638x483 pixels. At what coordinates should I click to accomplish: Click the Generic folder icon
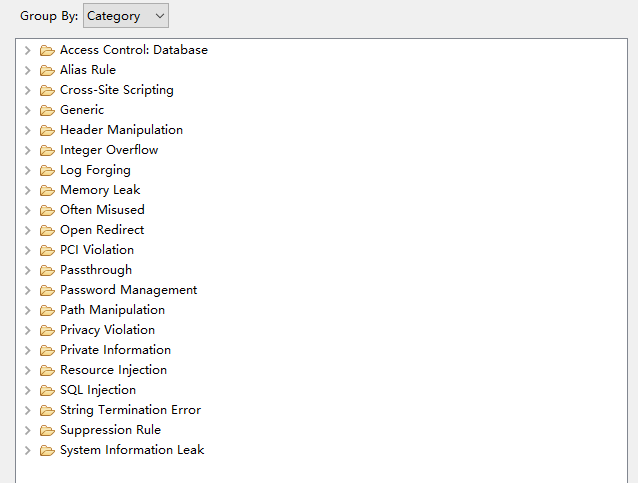pos(47,110)
